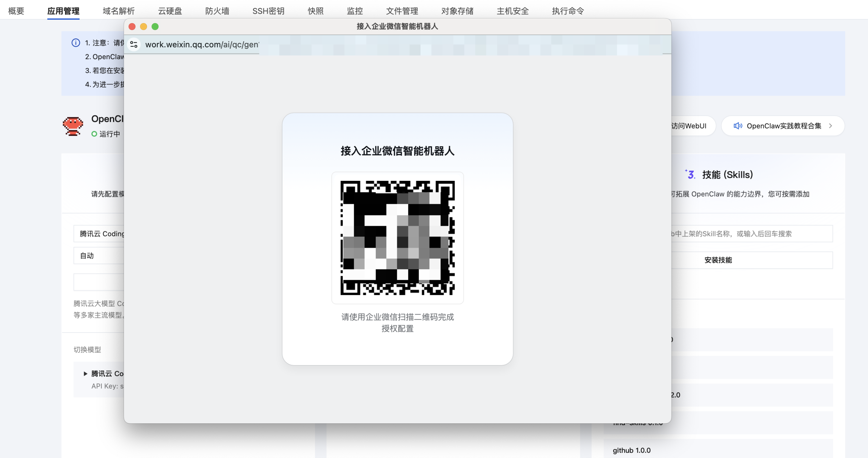Select the SSH密钥 tab
The image size is (868, 458).
click(x=268, y=11)
